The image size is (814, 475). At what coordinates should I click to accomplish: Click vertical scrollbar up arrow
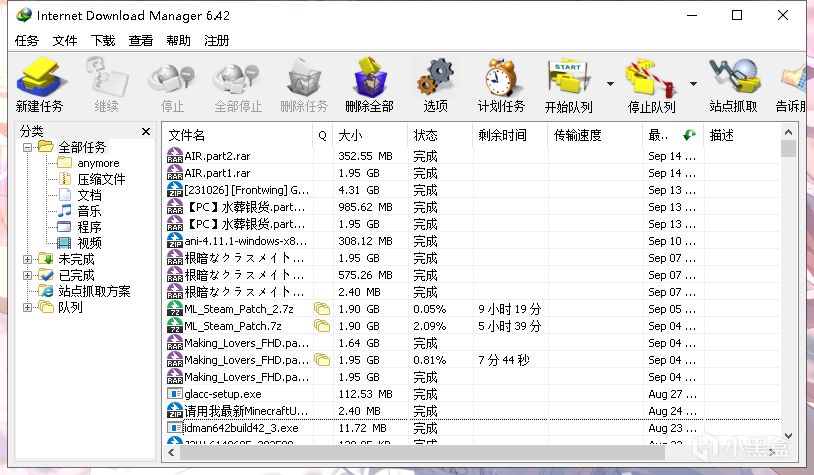[x=788, y=132]
